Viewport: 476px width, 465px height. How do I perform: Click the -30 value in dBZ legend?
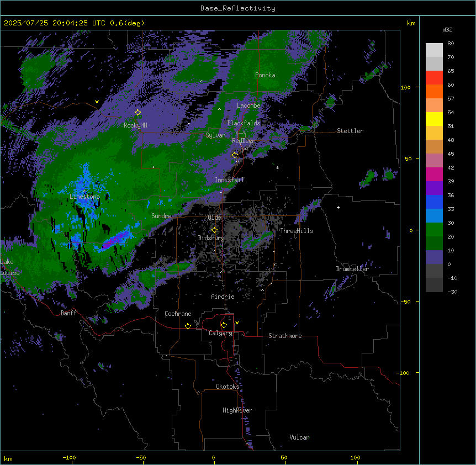pyautogui.click(x=452, y=292)
